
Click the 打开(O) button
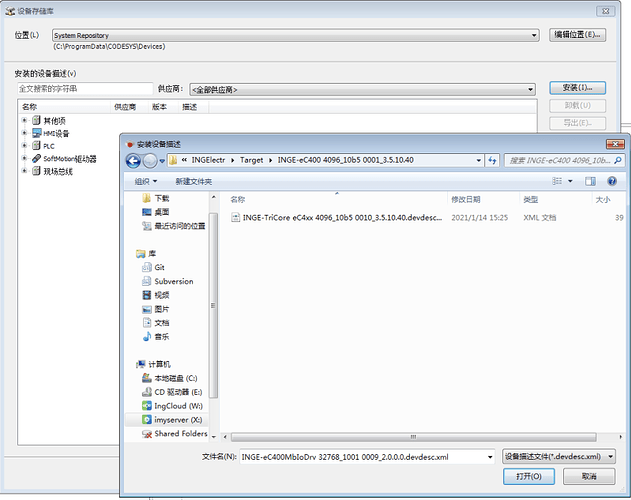[528, 476]
